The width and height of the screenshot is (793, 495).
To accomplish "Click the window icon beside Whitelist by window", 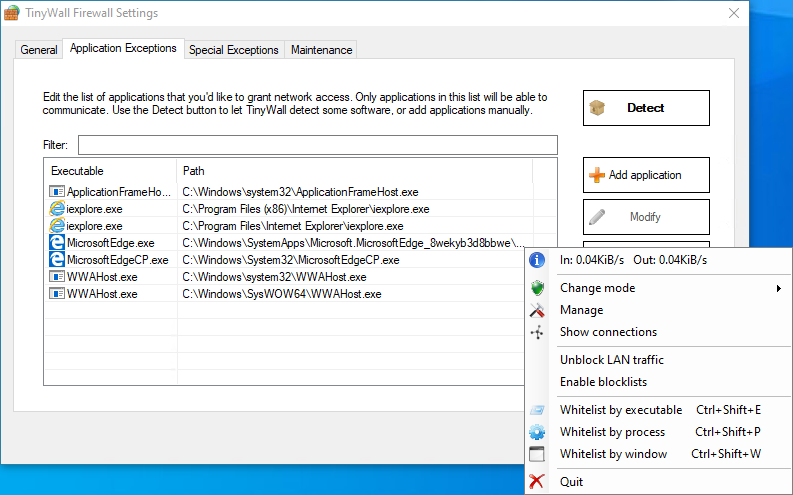I will [x=537, y=454].
